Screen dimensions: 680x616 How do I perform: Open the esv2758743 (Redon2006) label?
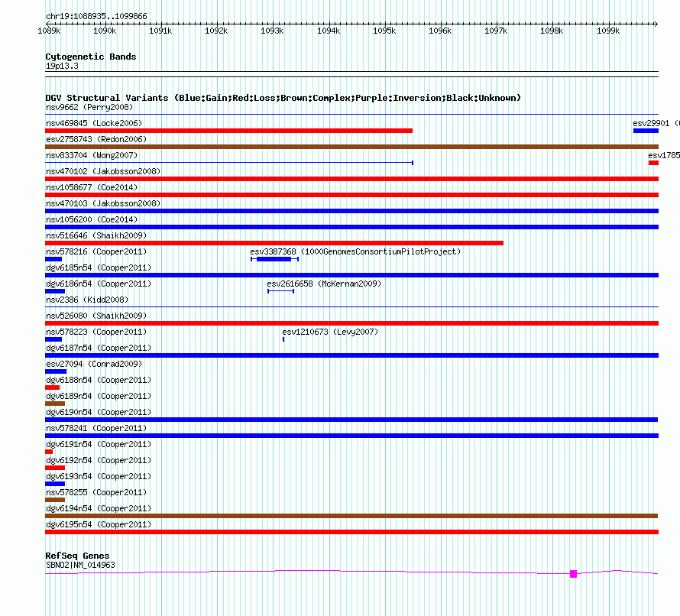[96, 139]
